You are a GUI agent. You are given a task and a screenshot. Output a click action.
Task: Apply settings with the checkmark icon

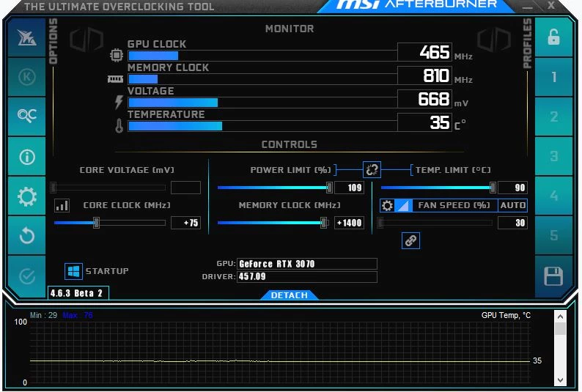(26, 276)
